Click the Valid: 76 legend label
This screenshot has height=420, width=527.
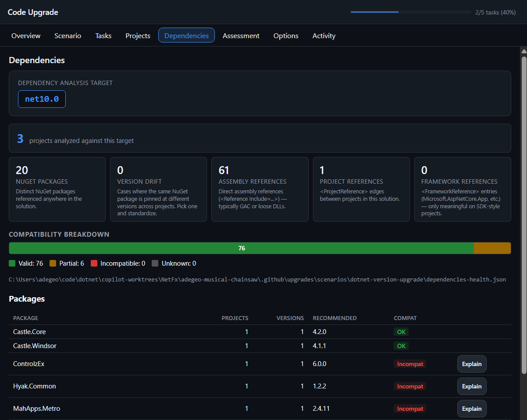pyautogui.click(x=31, y=263)
